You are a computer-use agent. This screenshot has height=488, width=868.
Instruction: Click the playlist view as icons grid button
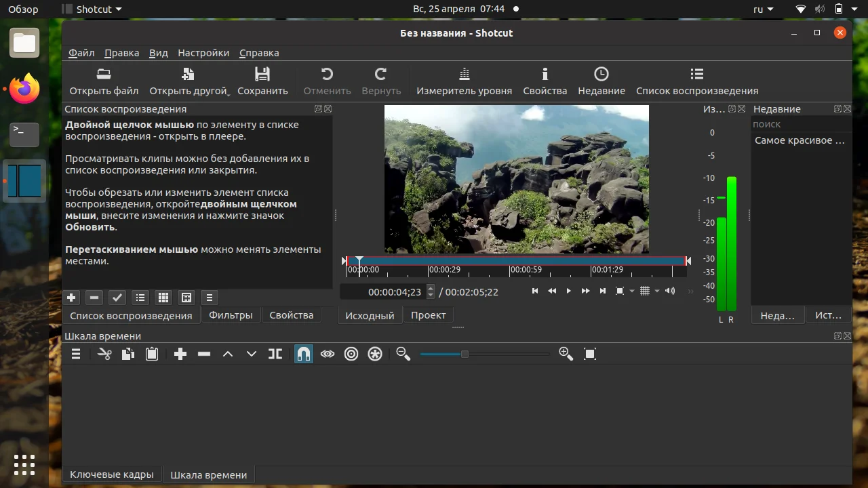(163, 298)
